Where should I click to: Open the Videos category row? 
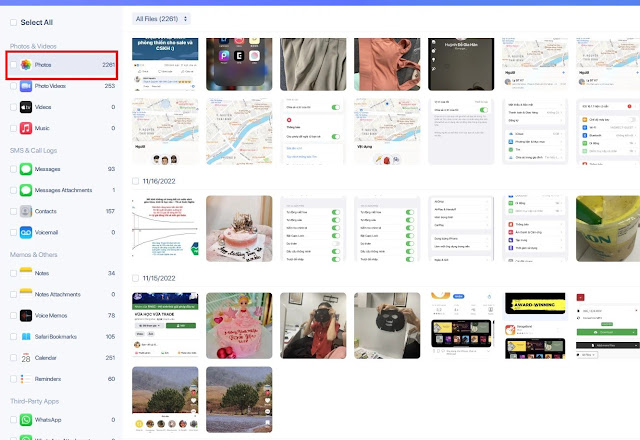point(62,107)
